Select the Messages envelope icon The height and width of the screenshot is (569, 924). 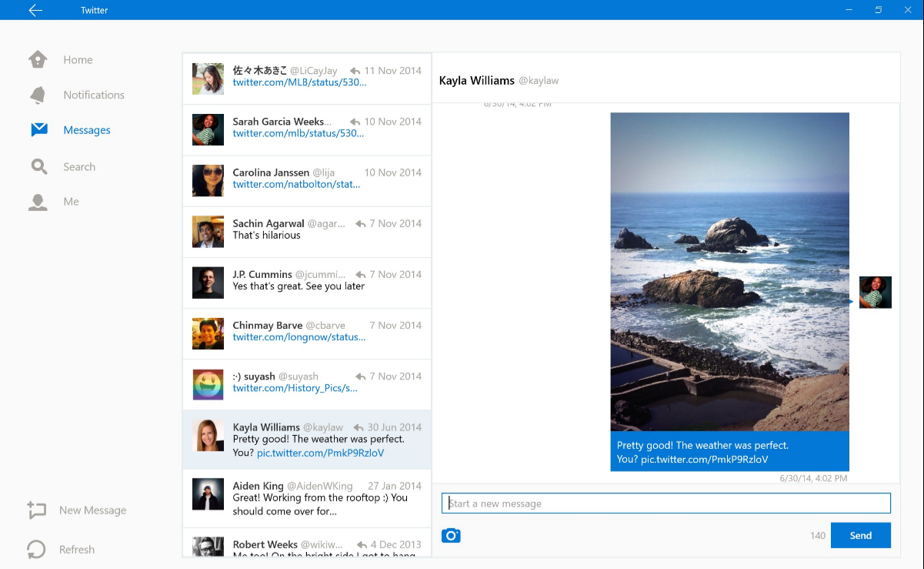(39, 130)
